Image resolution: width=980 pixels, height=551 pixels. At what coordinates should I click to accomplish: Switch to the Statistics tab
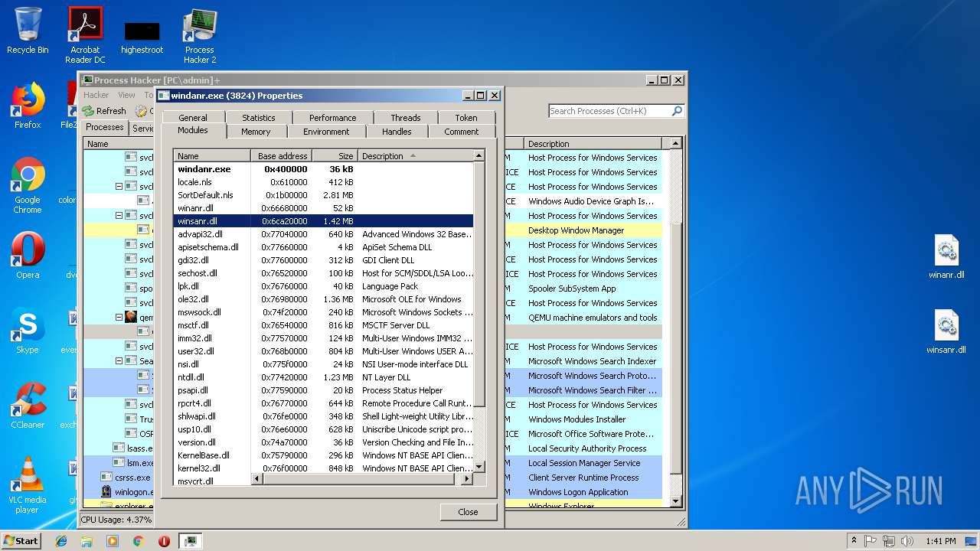(x=259, y=118)
